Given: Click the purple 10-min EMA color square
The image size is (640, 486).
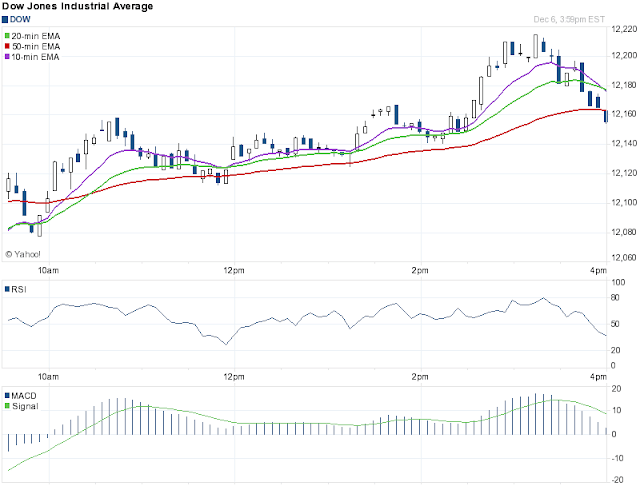Looking at the screenshot, I should click(x=7, y=57).
